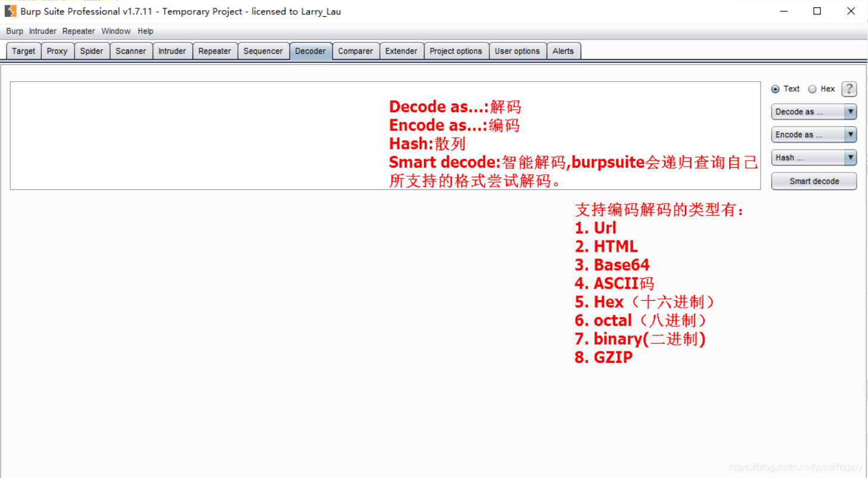Open the Project options tab

pyautogui.click(x=456, y=51)
